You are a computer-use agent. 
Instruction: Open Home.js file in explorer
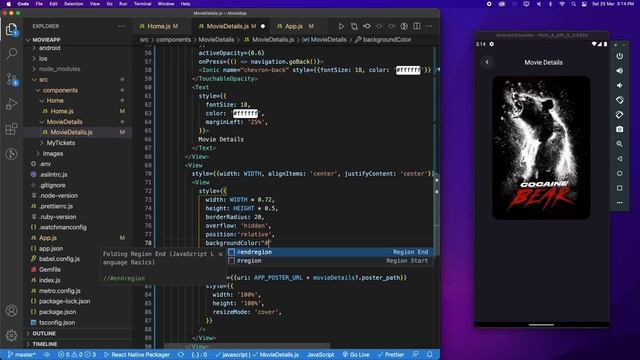pos(62,111)
